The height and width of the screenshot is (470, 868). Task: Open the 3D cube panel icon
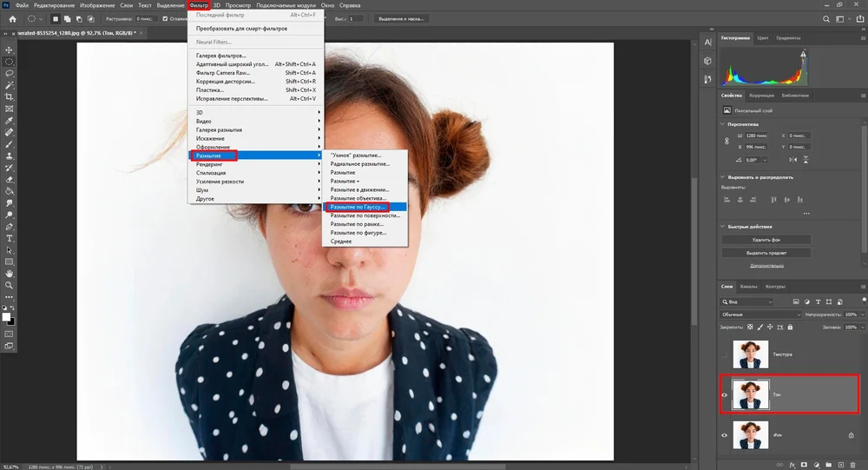pos(707,61)
